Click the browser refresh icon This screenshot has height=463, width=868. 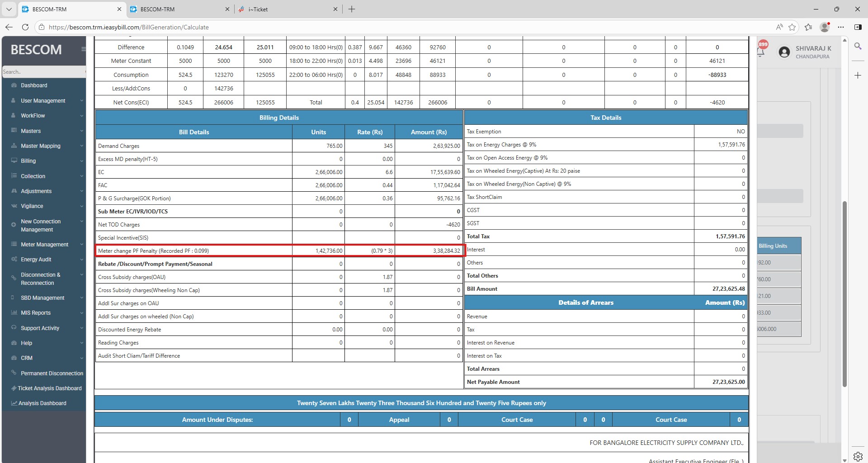tap(25, 27)
